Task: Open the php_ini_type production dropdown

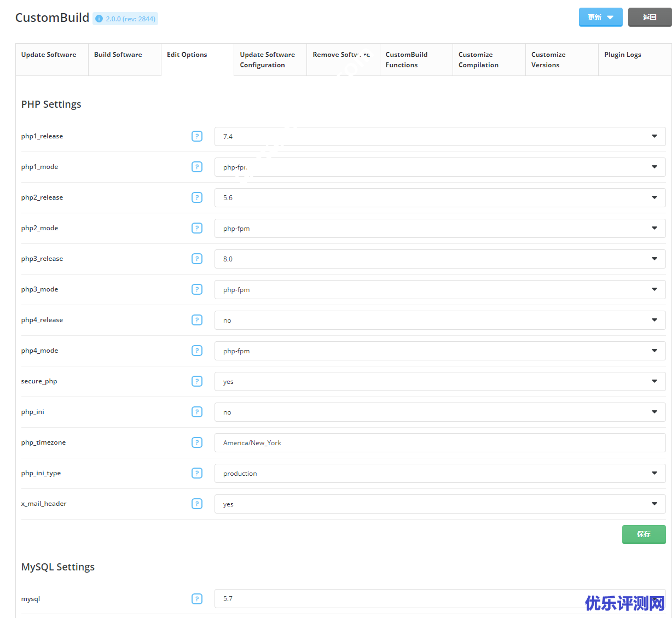Action: pyautogui.click(x=439, y=473)
